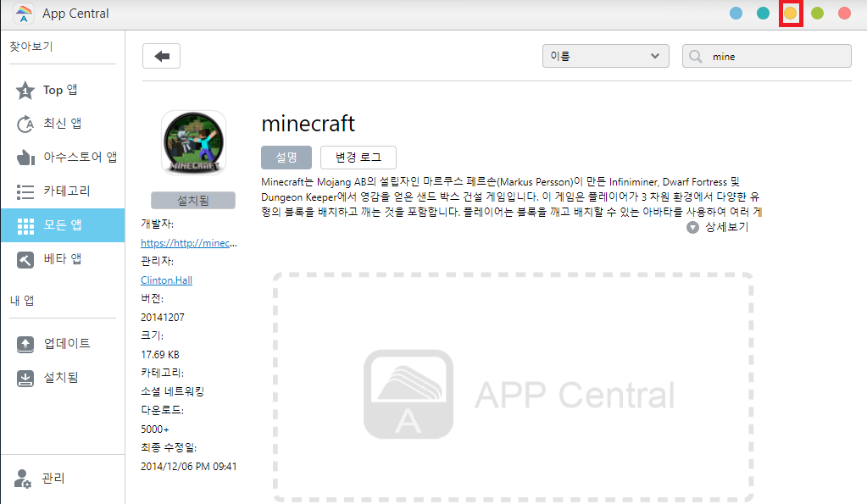Click the teal window control dot
This screenshot has height=504, width=867.
pyautogui.click(x=763, y=14)
